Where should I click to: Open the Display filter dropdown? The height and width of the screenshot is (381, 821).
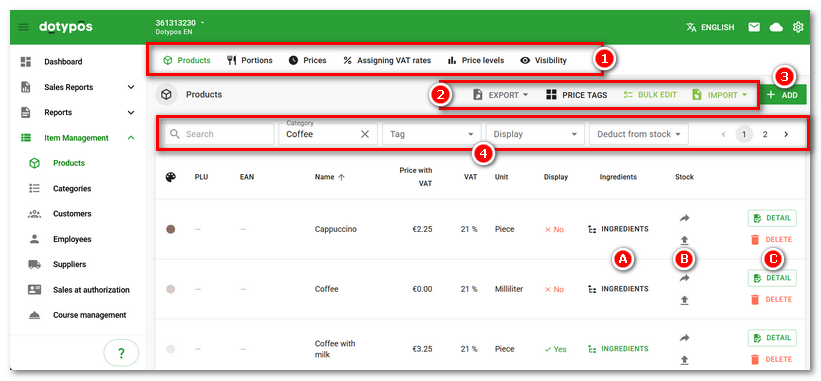click(535, 134)
